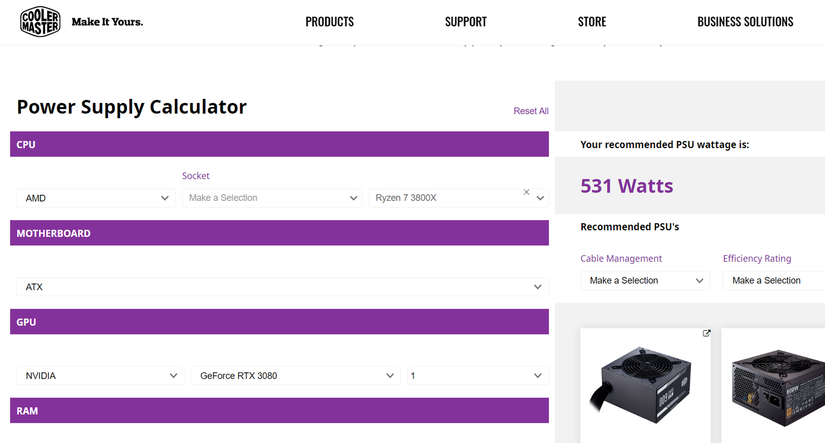
Task: Open the Efficiency Rating filter dropdown
Action: [774, 281]
